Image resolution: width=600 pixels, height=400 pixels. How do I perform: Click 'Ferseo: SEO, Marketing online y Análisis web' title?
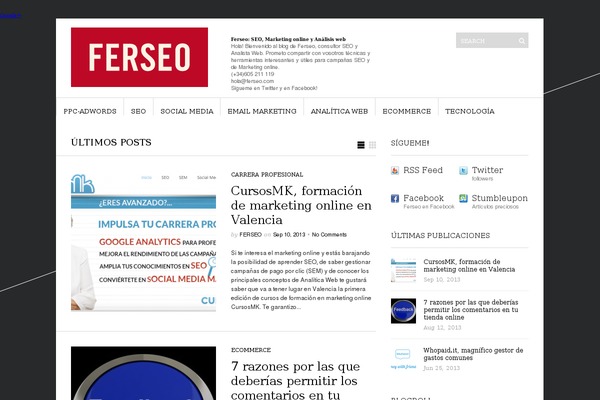pyautogui.click(x=288, y=39)
